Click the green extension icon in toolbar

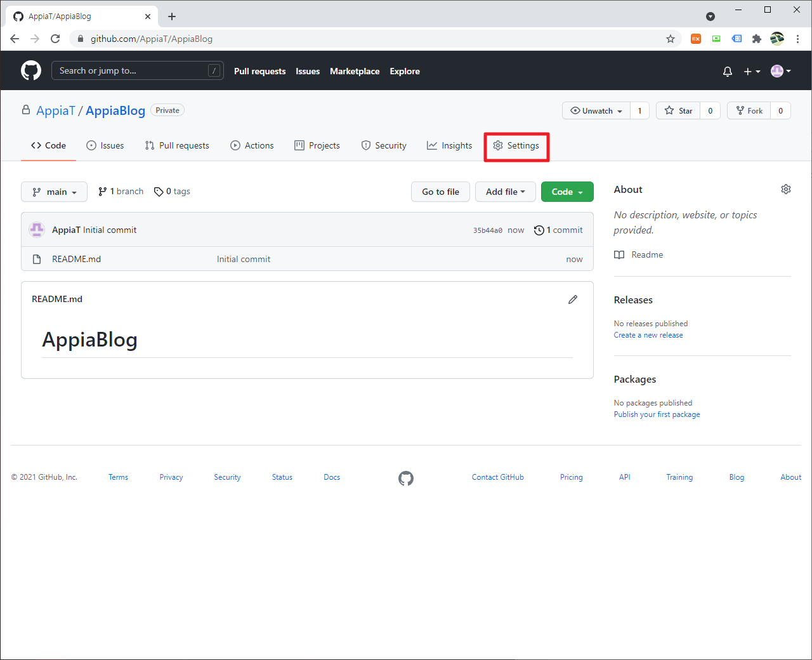coord(716,39)
